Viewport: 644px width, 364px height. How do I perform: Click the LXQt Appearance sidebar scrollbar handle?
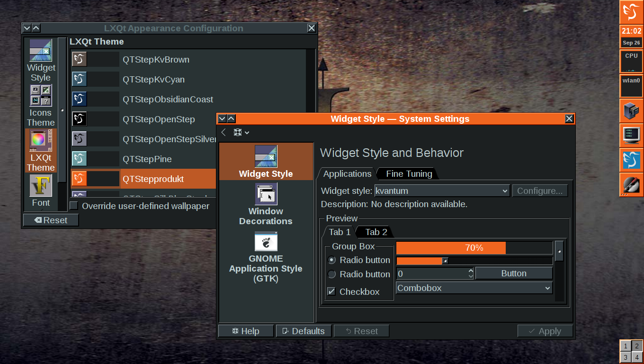62,110
